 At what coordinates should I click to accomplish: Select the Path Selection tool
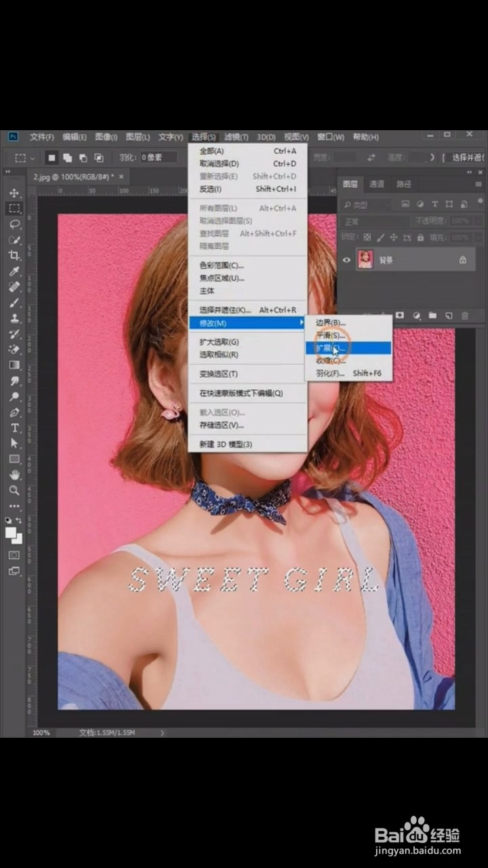point(14,443)
